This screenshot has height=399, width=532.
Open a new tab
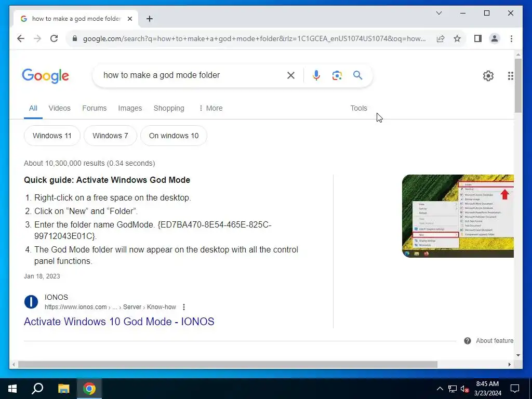click(149, 19)
